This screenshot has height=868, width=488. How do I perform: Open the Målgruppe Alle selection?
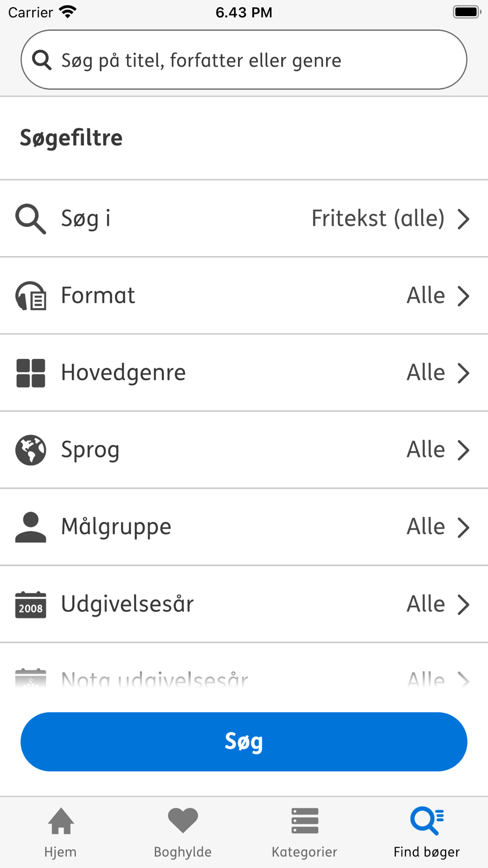[426, 527]
